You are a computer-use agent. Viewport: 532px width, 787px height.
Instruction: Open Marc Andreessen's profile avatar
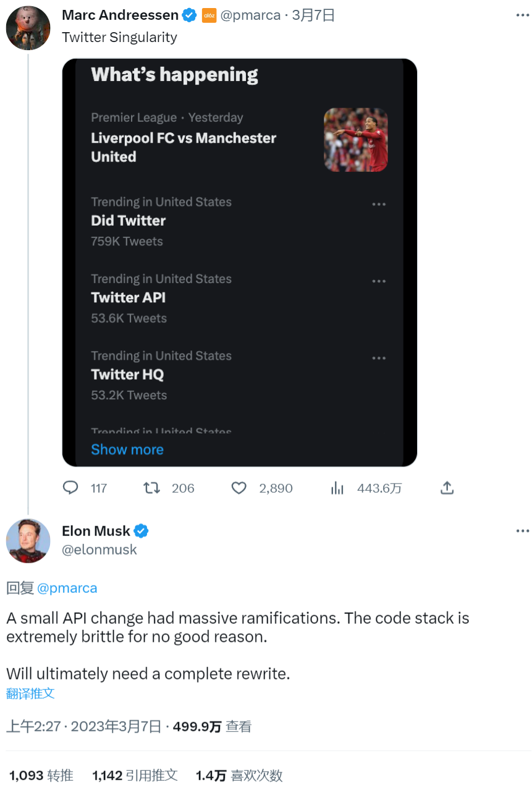[x=28, y=28]
